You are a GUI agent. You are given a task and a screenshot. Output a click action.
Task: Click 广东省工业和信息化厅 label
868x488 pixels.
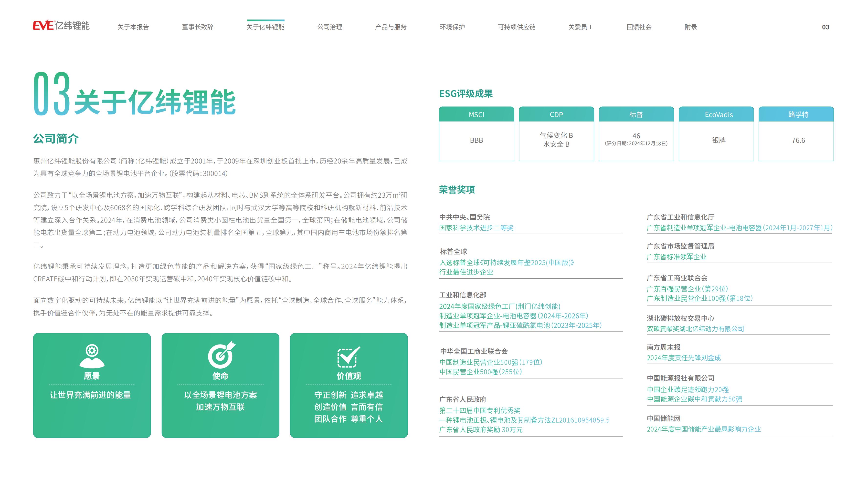[x=680, y=217]
